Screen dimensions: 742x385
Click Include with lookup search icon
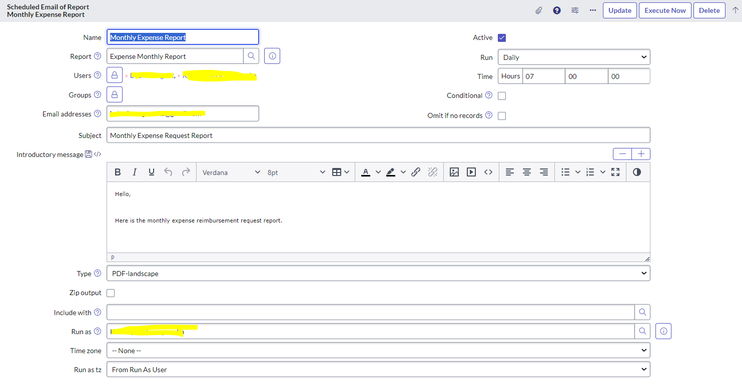tap(642, 312)
